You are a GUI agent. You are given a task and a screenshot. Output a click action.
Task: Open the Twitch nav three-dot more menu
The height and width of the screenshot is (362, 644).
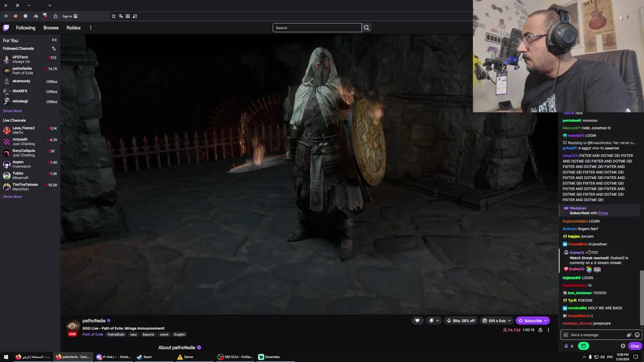[x=91, y=28]
